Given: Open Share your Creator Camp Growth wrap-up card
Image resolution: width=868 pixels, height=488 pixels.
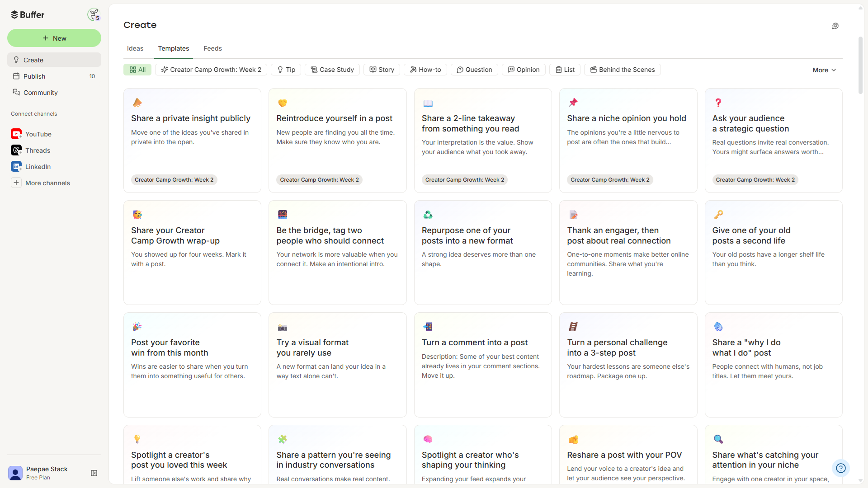Looking at the screenshot, I should 192,253.
